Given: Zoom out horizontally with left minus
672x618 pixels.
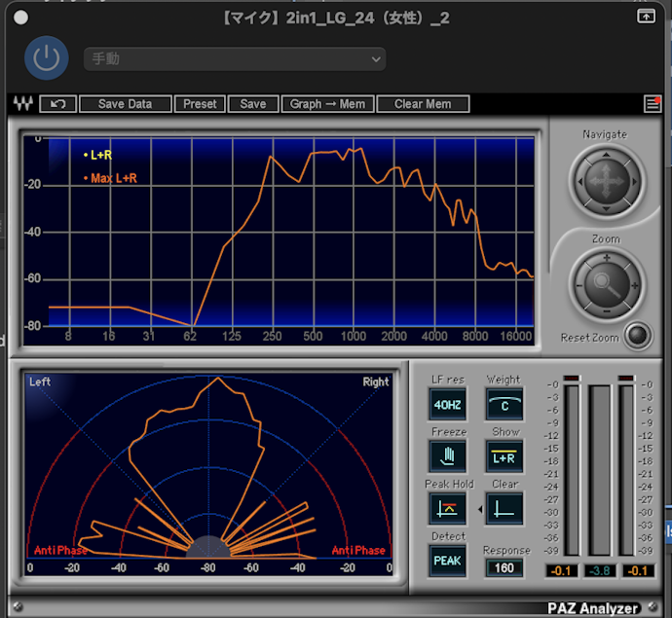Looking at the screenshot, I should (579, 286).
